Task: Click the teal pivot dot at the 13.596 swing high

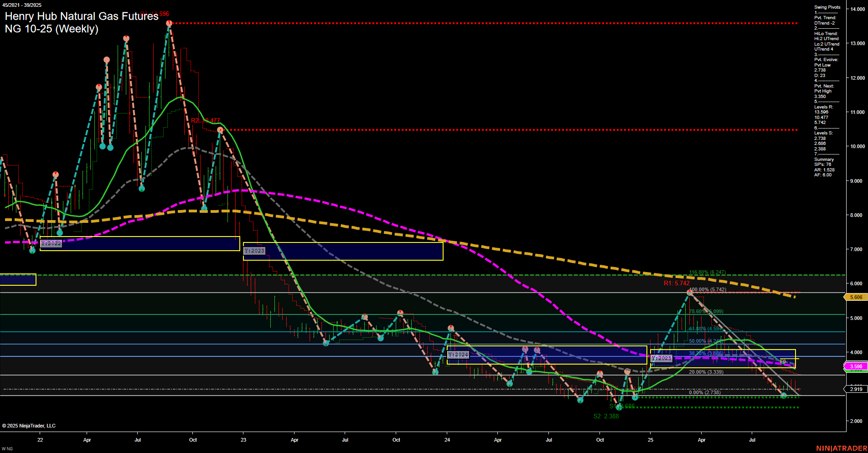Action: click(169, 22)
